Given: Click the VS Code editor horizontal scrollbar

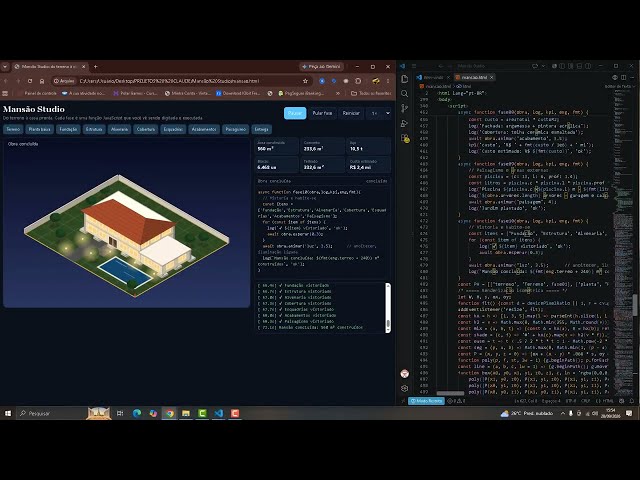Looking at the screenshot, I should point(450,393).
